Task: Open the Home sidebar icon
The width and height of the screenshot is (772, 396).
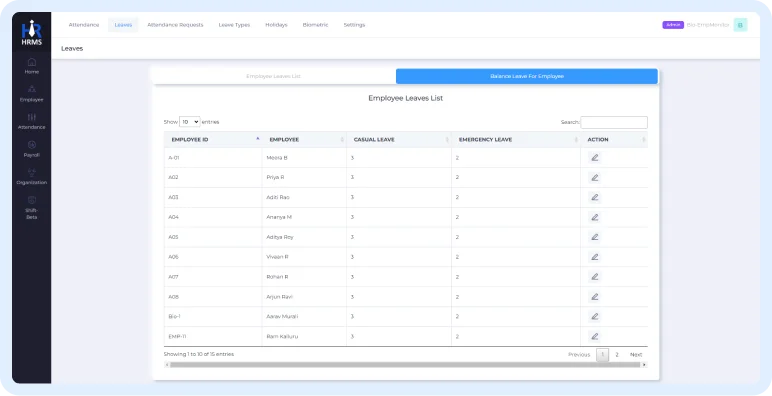Action: [x=32, y=66]
